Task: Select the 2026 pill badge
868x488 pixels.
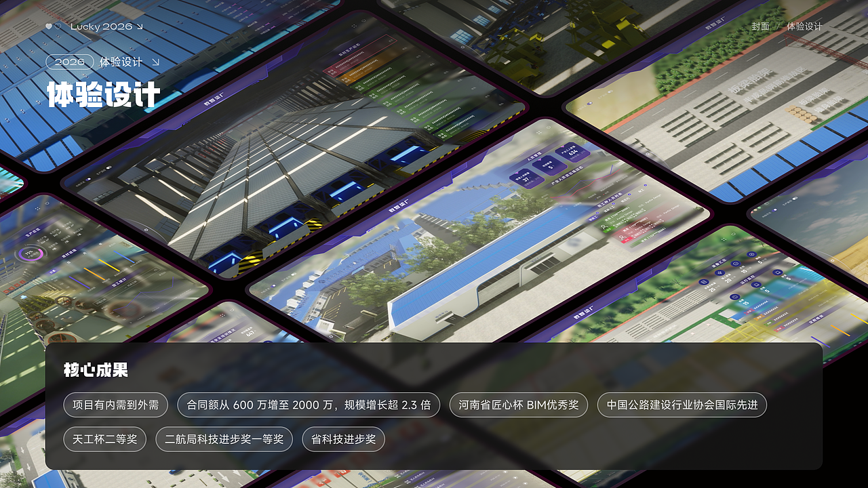Action: pyautogui.click(x=70, y=62)
